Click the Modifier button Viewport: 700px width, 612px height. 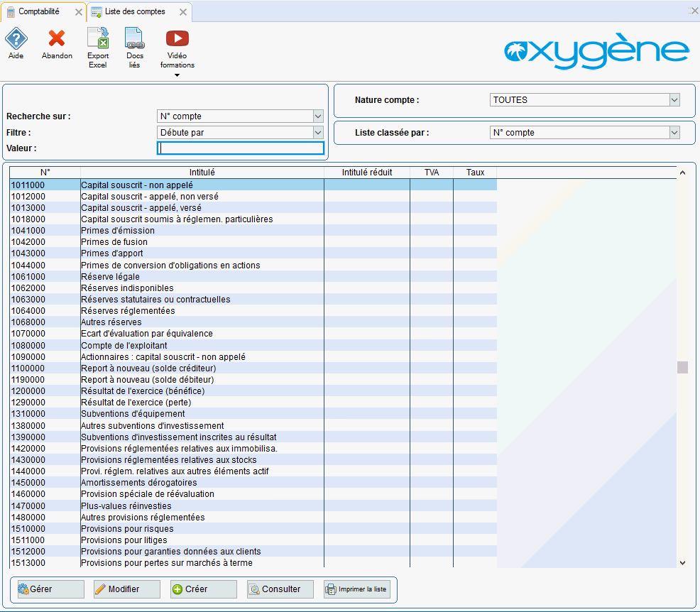coord(126,589)
